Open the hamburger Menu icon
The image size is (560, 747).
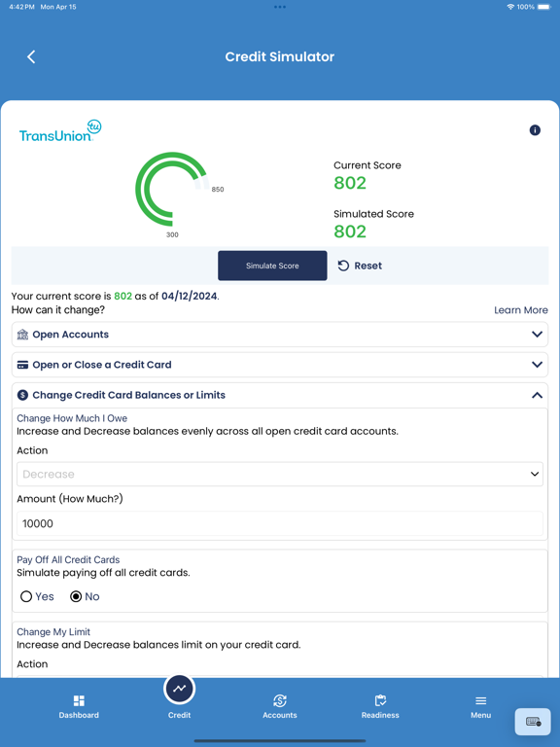click(481, 700)
